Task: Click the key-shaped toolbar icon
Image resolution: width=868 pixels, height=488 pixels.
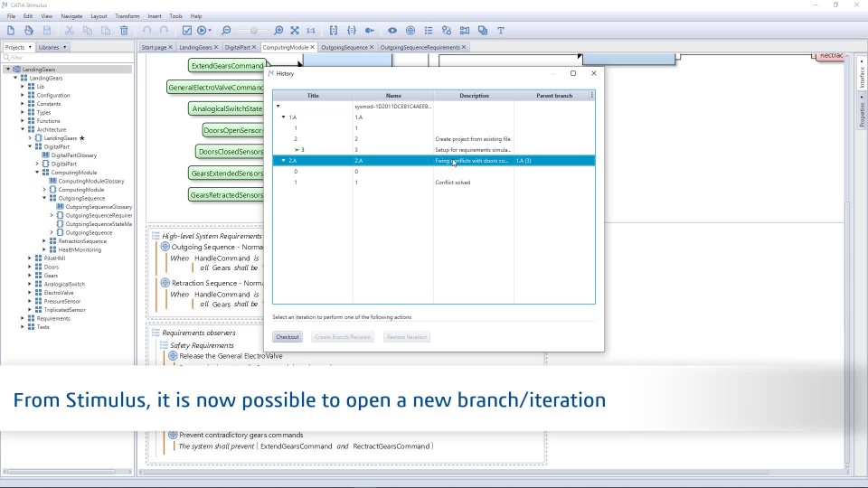Action: point(370,31)
